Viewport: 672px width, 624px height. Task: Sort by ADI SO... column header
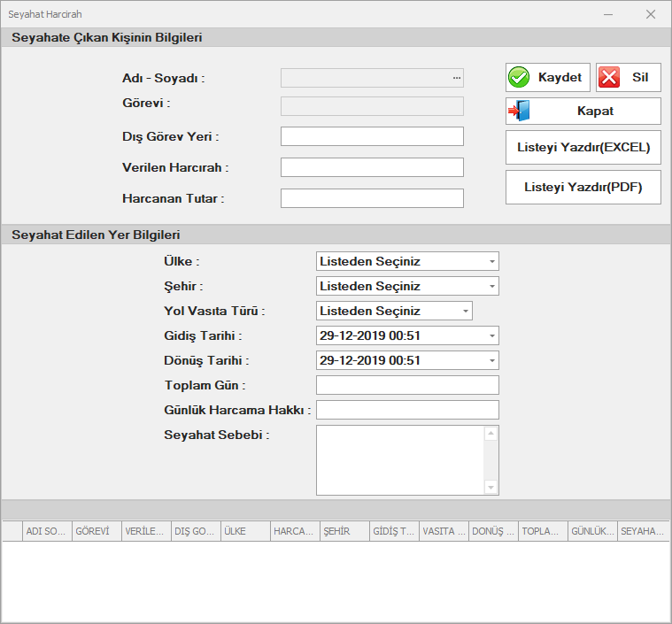47,531
